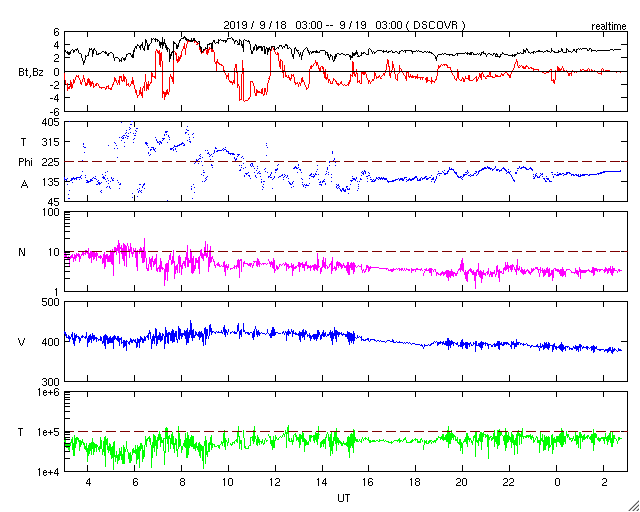Click the '405' tick label on the Phi panel
The width and height of the screenshot is (640, 512).
tap(51, 122)
